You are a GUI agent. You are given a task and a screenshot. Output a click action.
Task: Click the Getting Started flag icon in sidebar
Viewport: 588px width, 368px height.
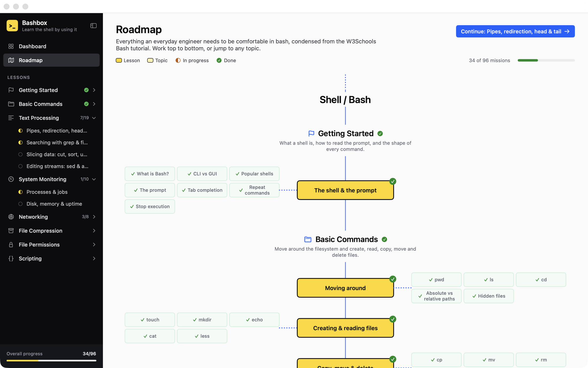point(11,90)
